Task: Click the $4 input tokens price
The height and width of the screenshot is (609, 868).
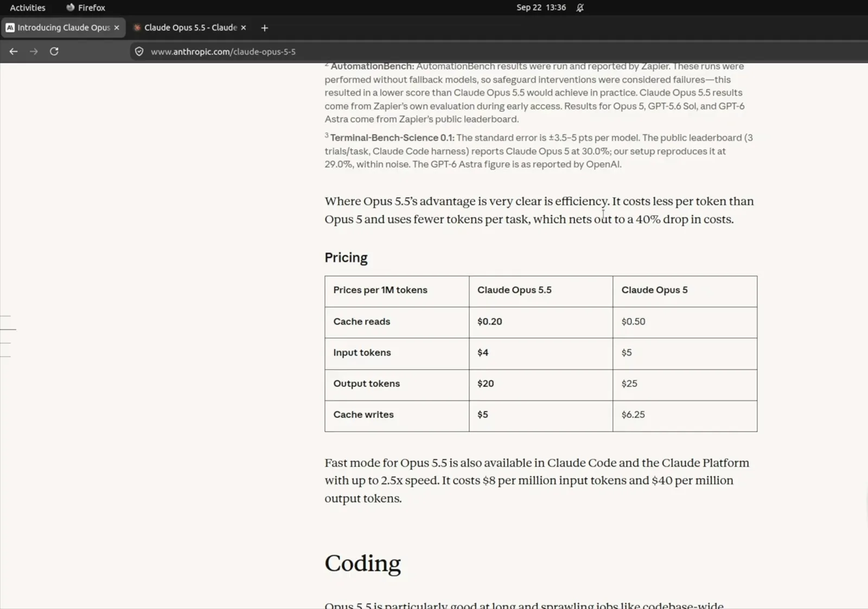Action: click(483, 352)
